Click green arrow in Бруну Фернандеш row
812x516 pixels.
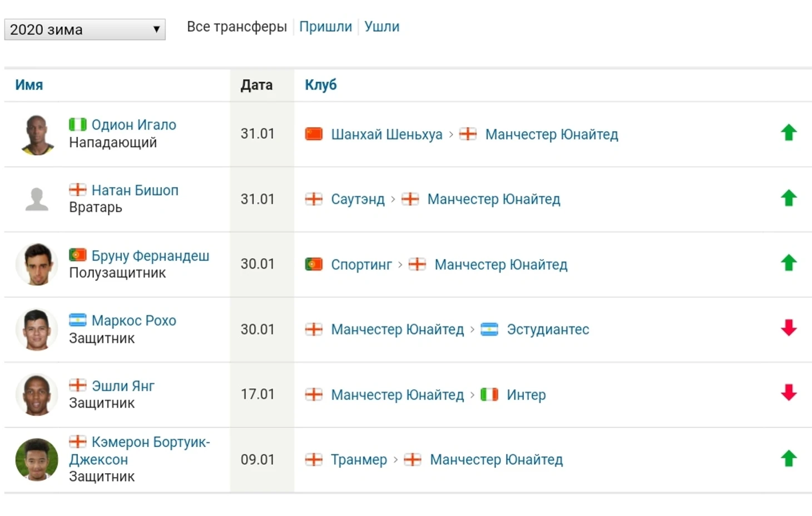pos(789,263)
